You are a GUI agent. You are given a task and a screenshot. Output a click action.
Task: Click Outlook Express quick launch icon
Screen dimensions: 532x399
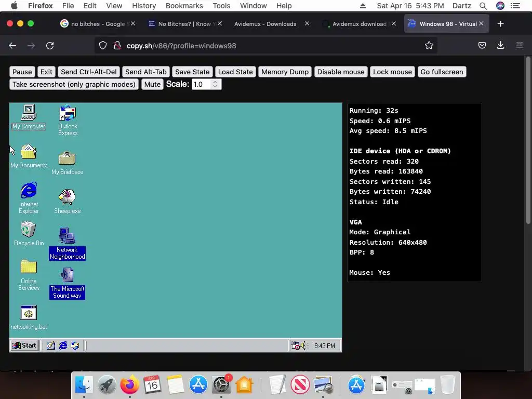[x=75, y=345]
